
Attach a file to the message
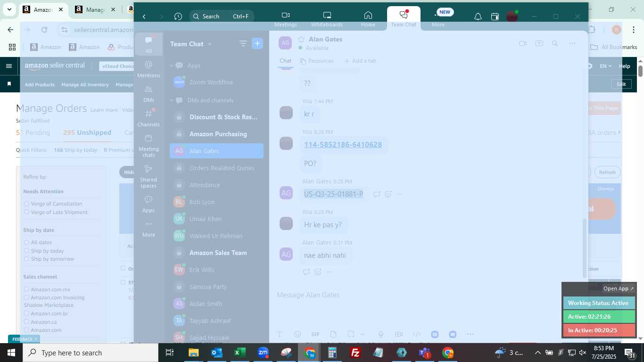tap(333, 334)
